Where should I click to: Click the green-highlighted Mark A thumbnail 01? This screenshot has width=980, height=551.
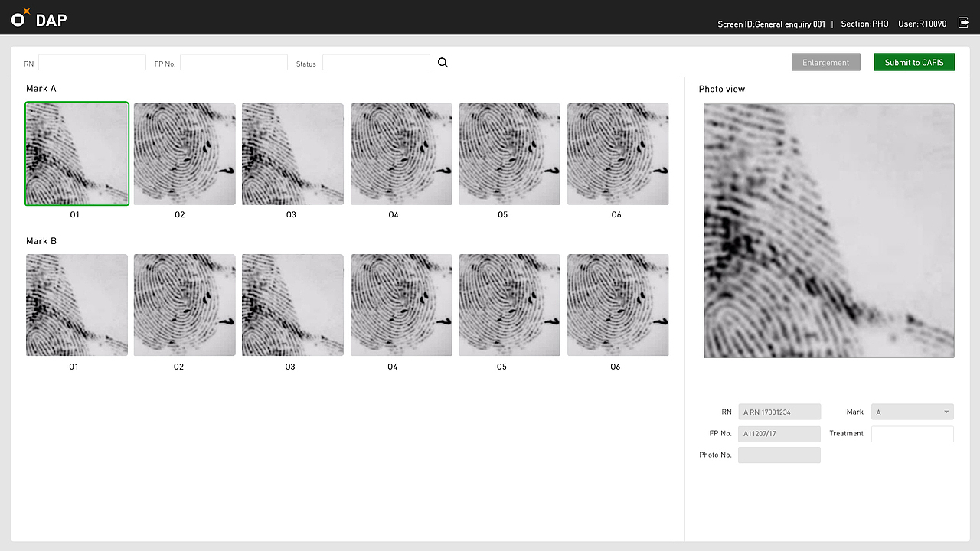point(77,153)
